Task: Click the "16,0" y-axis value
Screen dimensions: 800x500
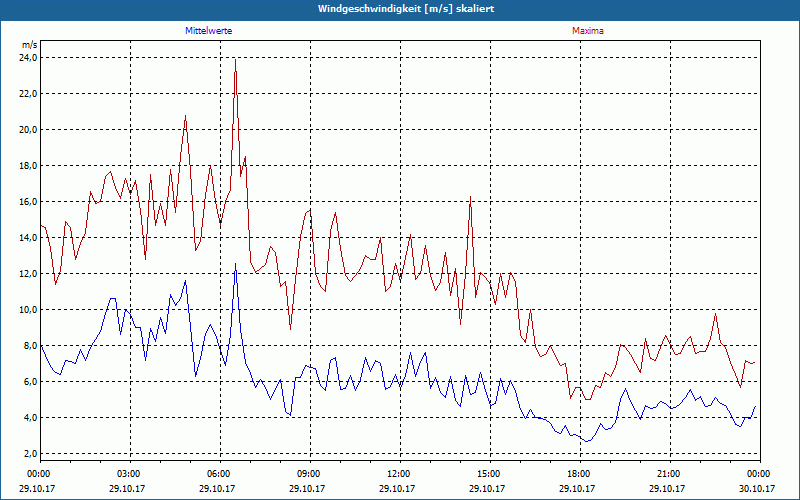Action: click(29, 202)
